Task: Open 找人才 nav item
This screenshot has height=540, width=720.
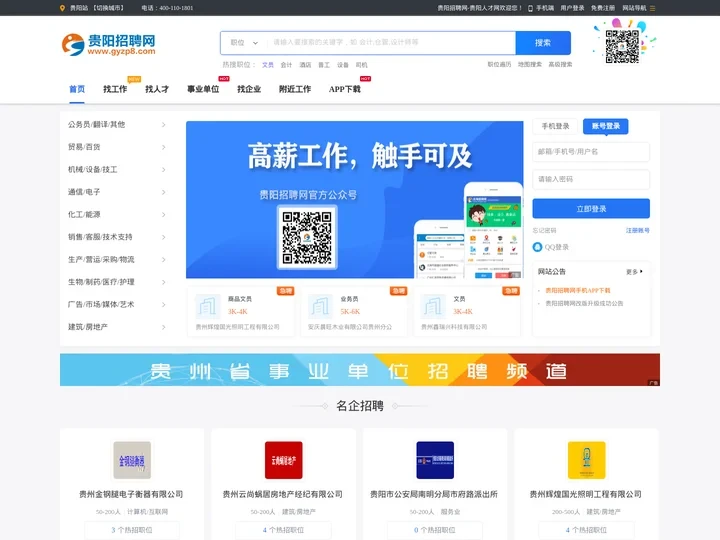Action: pyautogui.click(x=157, y=89)
